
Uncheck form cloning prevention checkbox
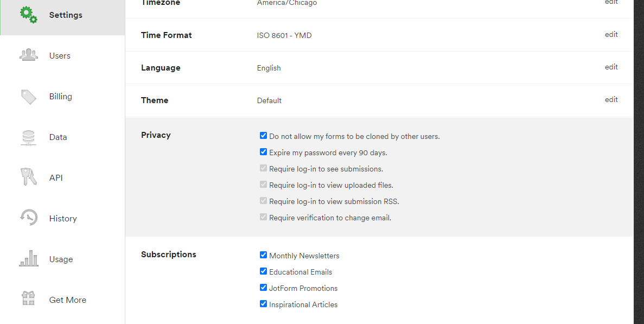[264, 136]
